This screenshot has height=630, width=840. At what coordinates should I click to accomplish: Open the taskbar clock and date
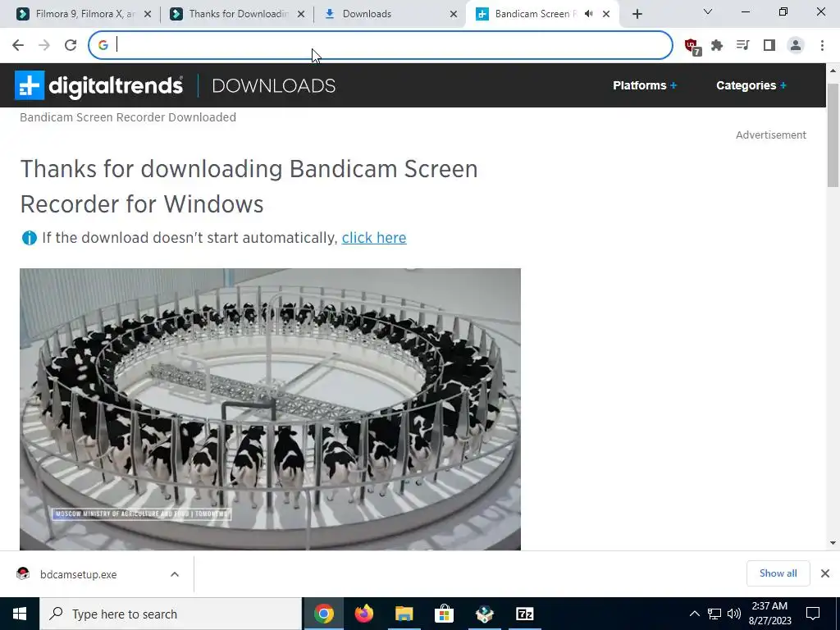769,614
